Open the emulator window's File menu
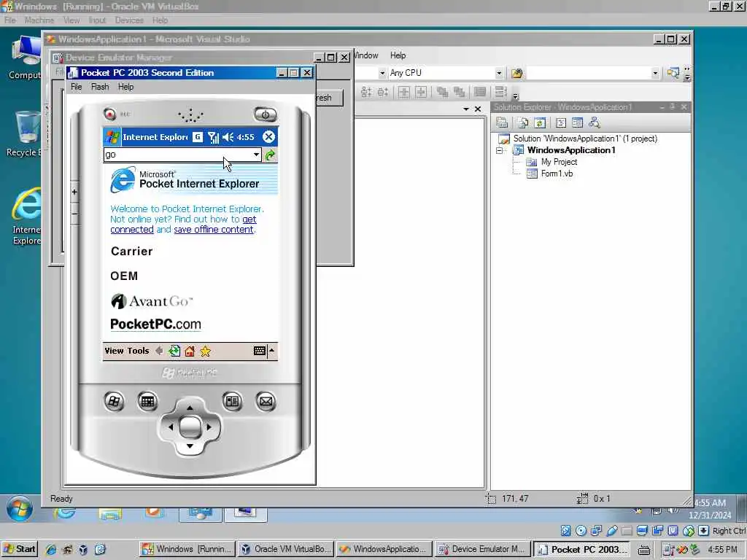 76,87
